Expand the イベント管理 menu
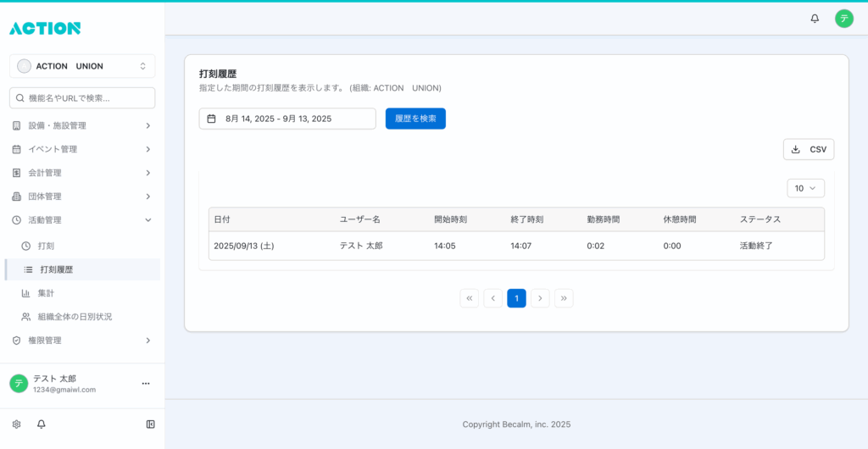Viewport: 868px width, 449px height. point(82,149)
